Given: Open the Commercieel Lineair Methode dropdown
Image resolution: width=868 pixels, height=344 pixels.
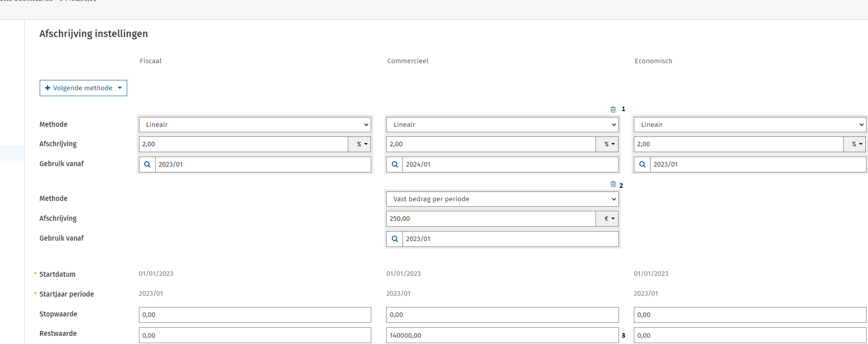Looking at the screenshot, I should click(x=502, y=125).
